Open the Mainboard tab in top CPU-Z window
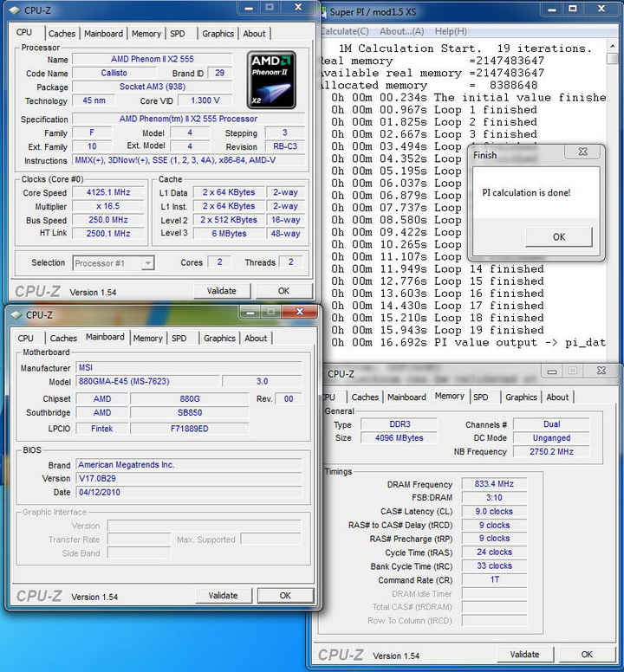The height and width of the screenshot is (672, 624). [x=103, y=34]
